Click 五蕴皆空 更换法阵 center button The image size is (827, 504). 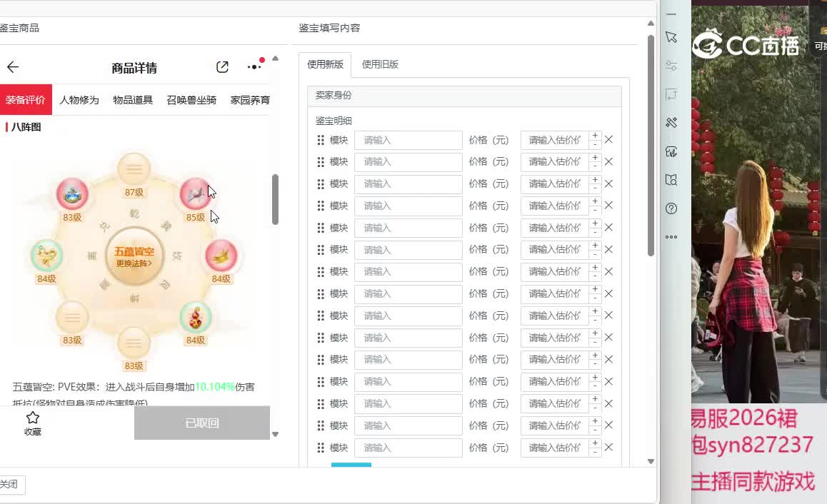134,256
